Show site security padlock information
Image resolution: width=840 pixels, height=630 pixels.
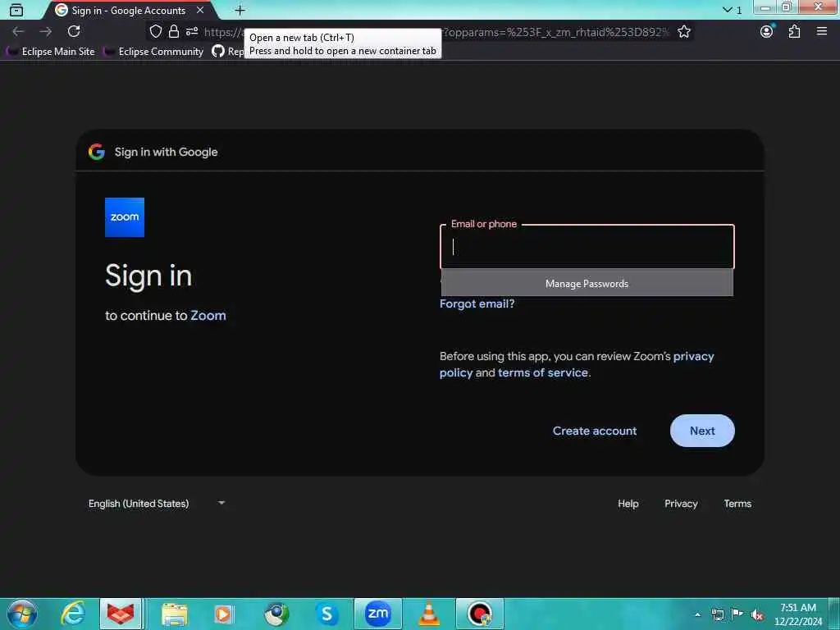(x=174, y=32)
